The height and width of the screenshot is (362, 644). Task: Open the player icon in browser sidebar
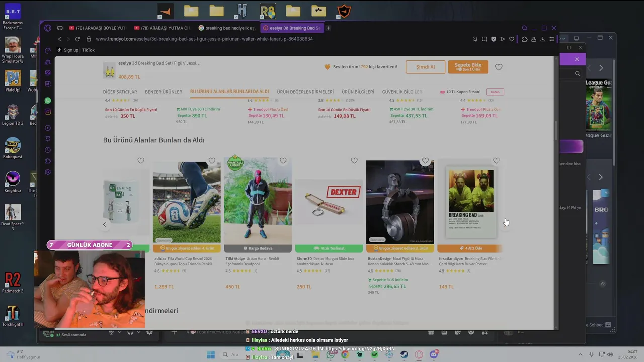48,128
